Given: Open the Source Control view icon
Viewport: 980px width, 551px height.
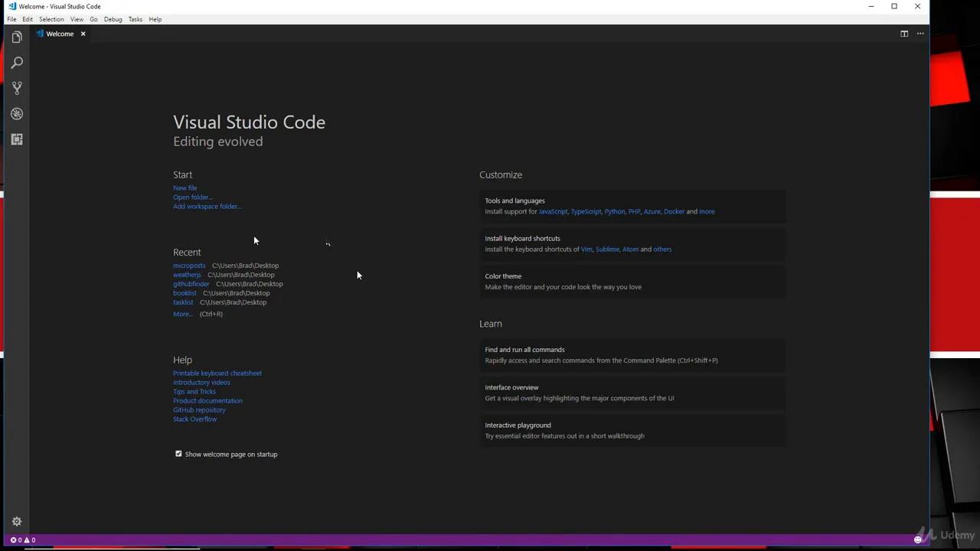Looking at the screenshot, I should tap(17, 87).
